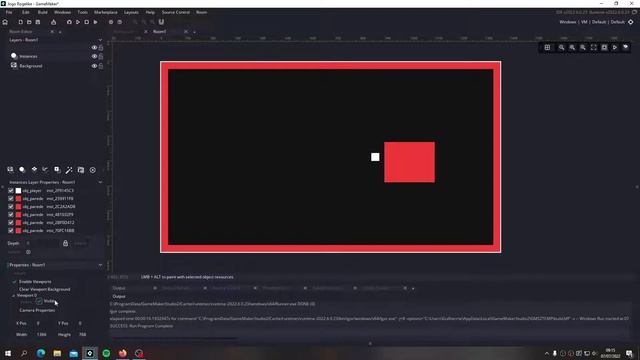Fit room to window icon
Viewport: 640px width, 360px height.
click(593, 48)
